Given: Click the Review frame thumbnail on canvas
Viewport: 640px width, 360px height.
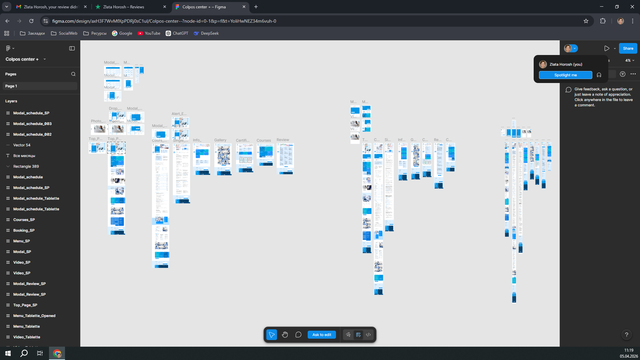Looking at the screenshot, I should pyautogui.click(x=285, y=159).
